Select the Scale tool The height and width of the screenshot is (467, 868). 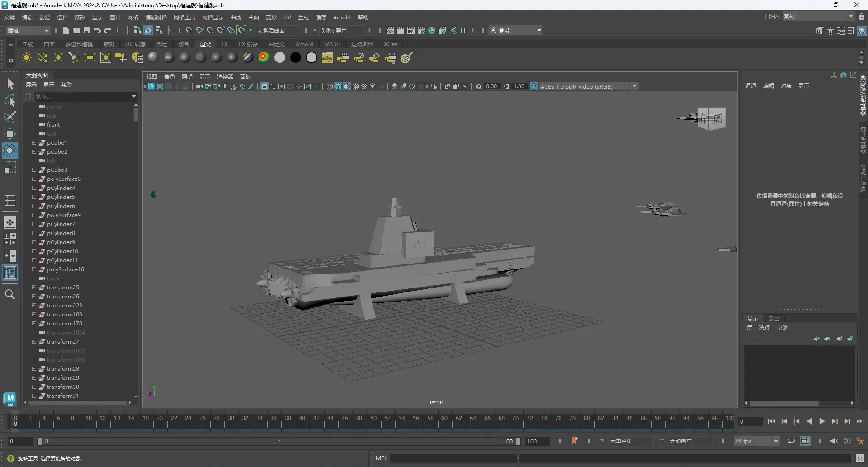10,168
